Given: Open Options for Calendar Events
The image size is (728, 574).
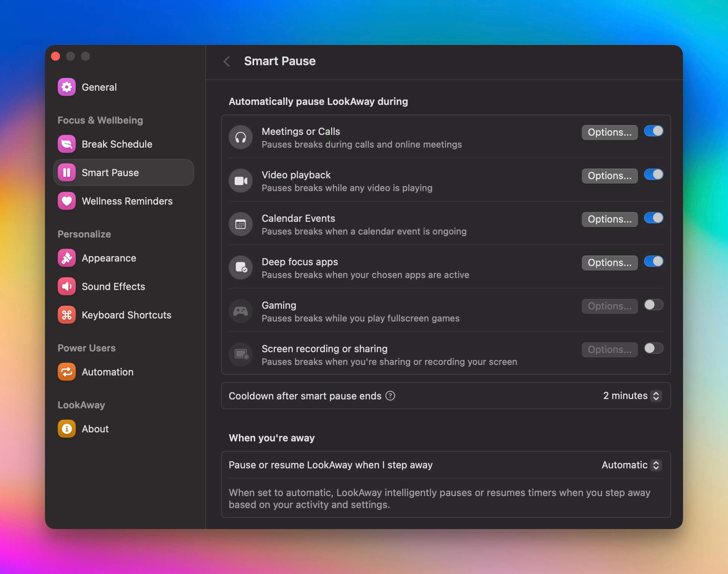Looking at the screenshot, I should pyautogui.click(x=609, y=219).
